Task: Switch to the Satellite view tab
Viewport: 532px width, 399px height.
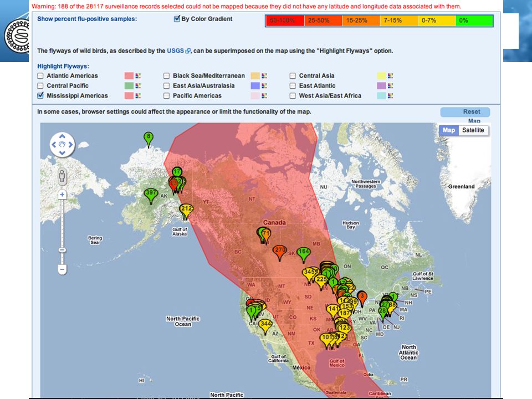Action: pyautogui.click(x=473, y=130)
